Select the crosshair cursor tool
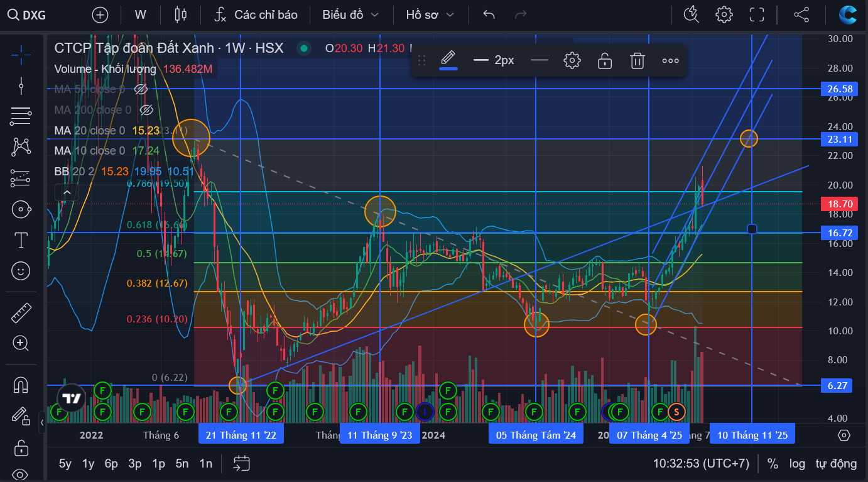Viewport: 868px width, 482px height. (21, 55)
